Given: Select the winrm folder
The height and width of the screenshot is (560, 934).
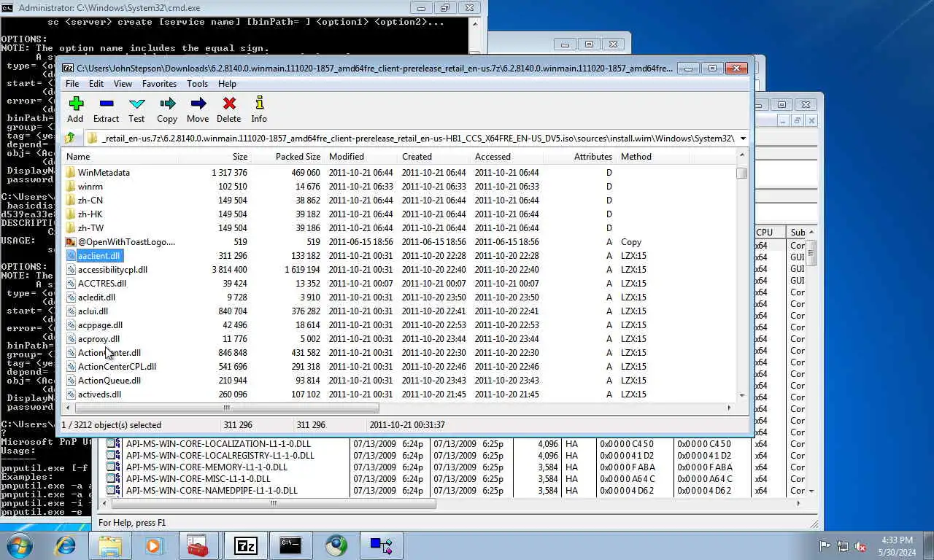Looking at the screenshot, I should [90, 187].
